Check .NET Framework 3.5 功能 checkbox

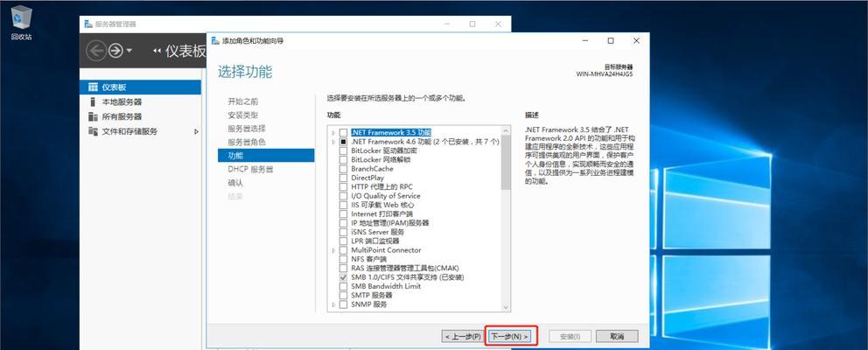tap(344, 133)
